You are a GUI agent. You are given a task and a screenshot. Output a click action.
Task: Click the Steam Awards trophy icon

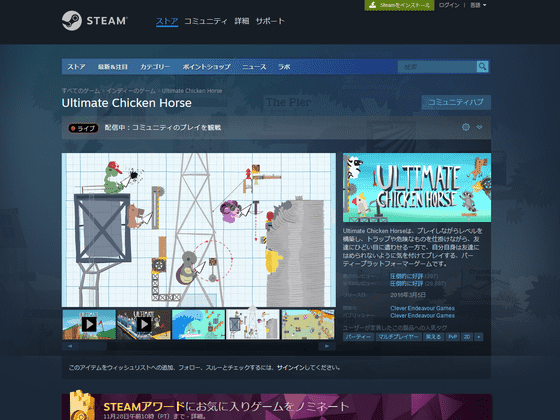82,406
